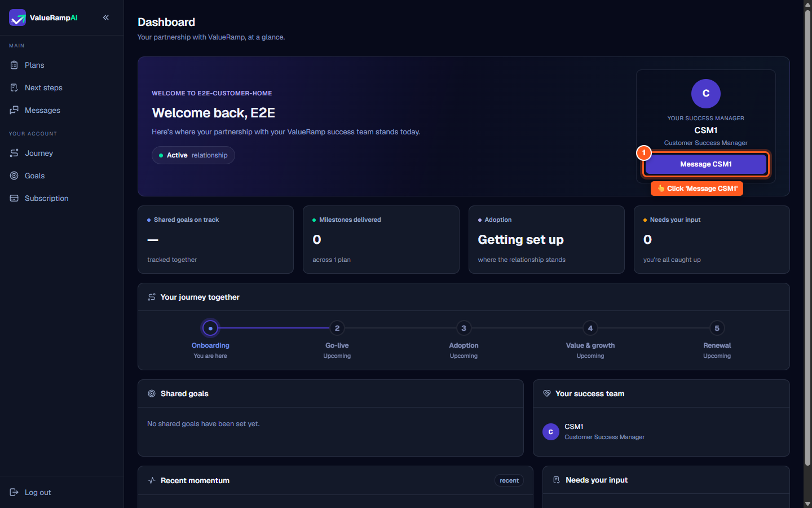Navigate to Journey page
The height and width of the screenshot is (508, 812).
pyautogui.click(x=62, y=153)
